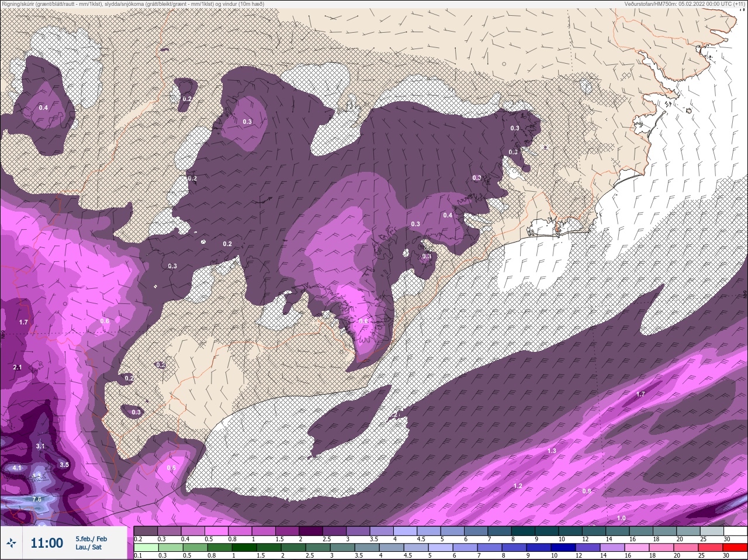Click the 3.1 precipitation value on the map
Screen dimensions: 748x560
tap(40, 446)
